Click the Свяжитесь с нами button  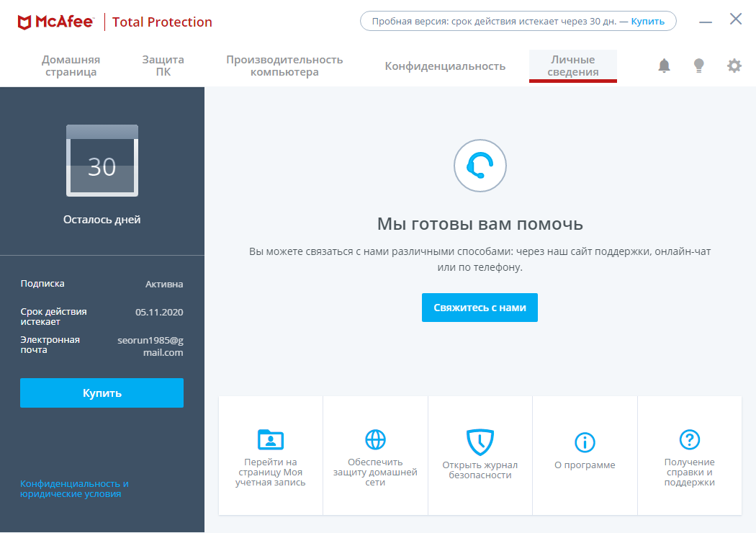pos(480,308)
